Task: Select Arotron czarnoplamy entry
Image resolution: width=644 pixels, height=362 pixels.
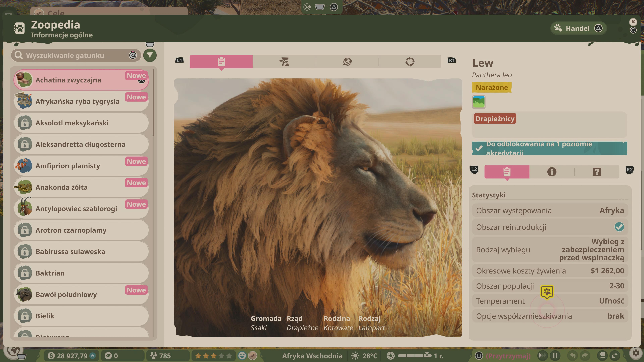Action: [x=81, y=230]
